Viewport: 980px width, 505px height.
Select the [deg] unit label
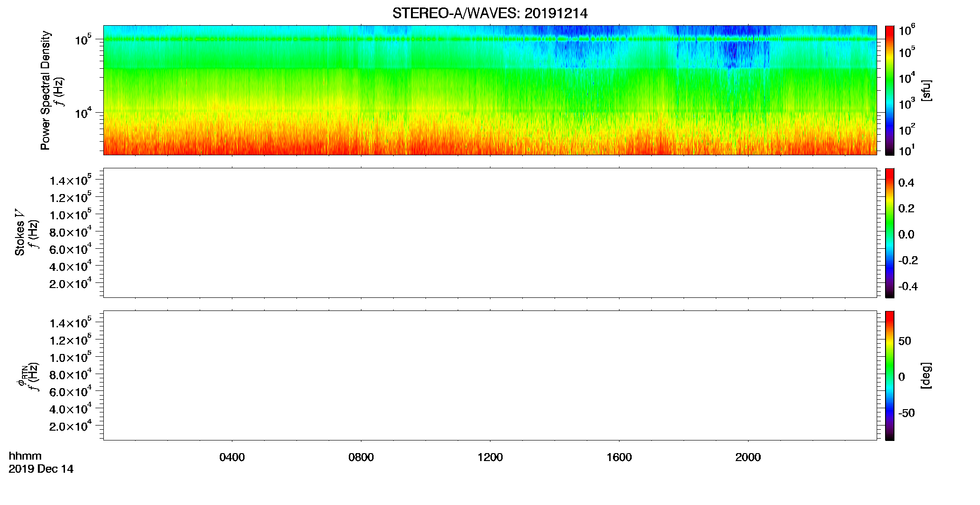926,375
